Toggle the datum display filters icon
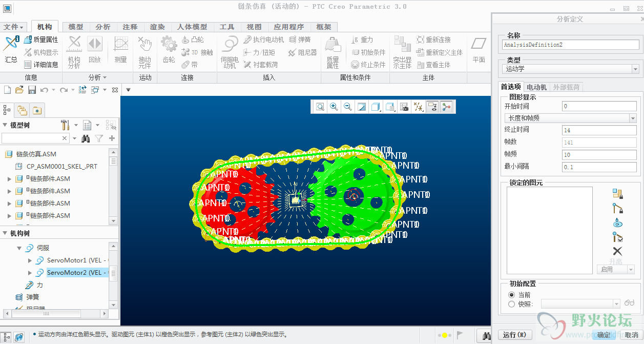Viewport: 644px width, 344px height. point(418,107)
